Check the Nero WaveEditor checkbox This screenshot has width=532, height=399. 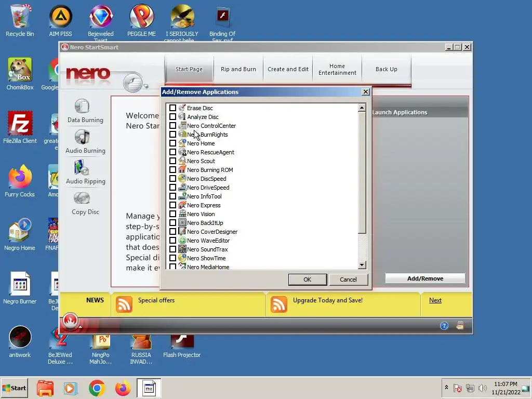tap(172, 240)
